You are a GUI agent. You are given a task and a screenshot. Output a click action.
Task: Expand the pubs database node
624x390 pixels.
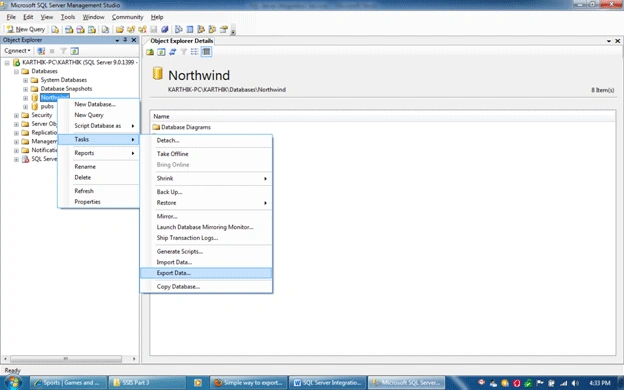pos(25,107)
